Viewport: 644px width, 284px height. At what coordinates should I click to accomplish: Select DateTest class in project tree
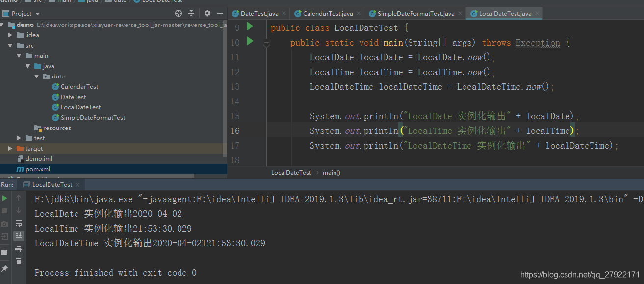(74, 97)
